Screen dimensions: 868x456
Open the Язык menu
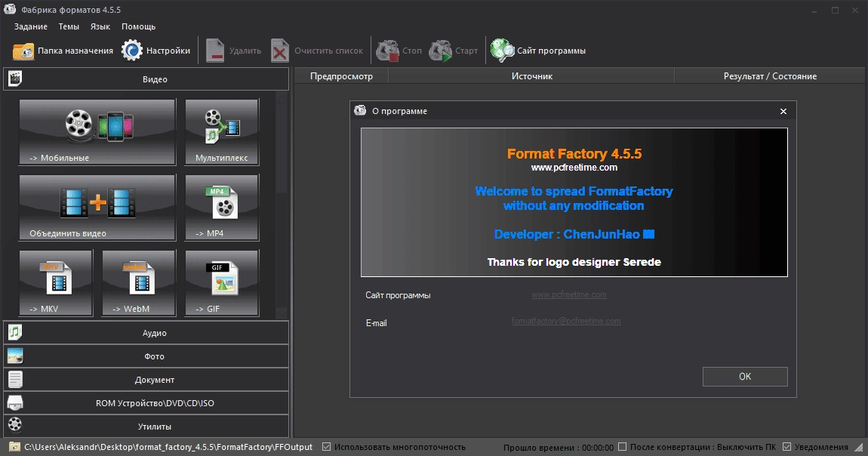(x=100, y=26)
